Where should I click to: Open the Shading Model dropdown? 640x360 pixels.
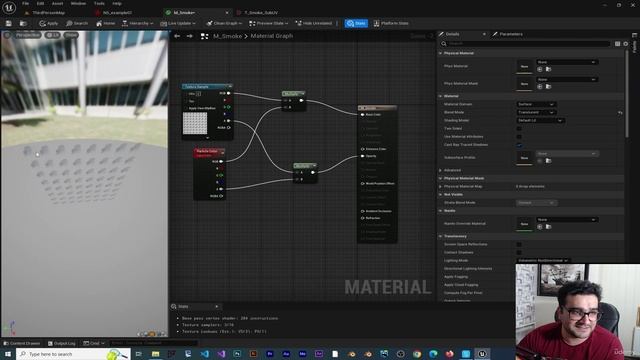540,121
